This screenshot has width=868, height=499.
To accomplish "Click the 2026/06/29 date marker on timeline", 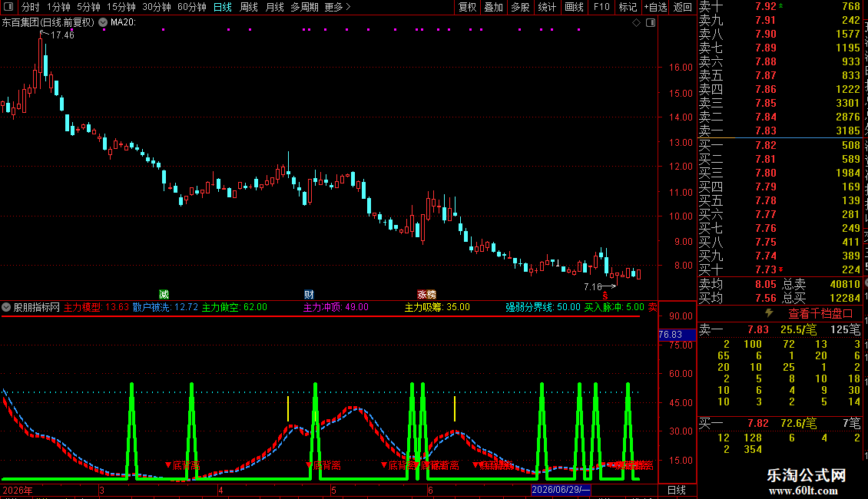I will pos(561,490).
